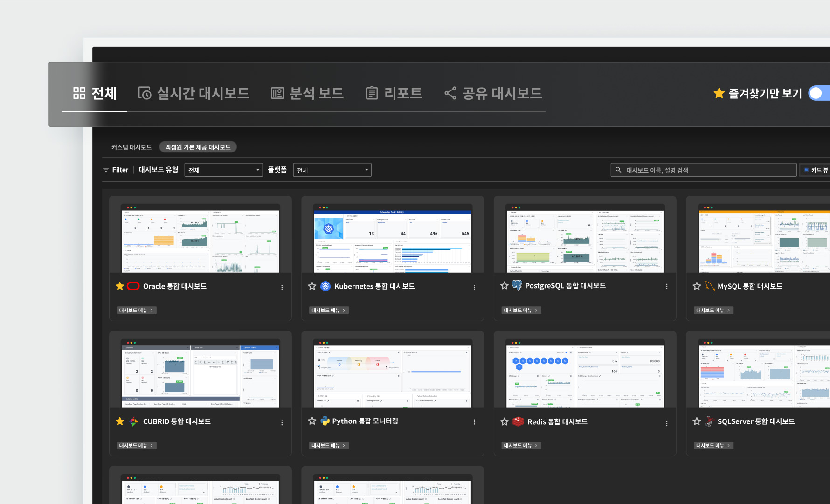The height and width of the screenshot is (504, 830).
Task: Star the Kubernetes 통합 대시보드 card
Action: 312,286
